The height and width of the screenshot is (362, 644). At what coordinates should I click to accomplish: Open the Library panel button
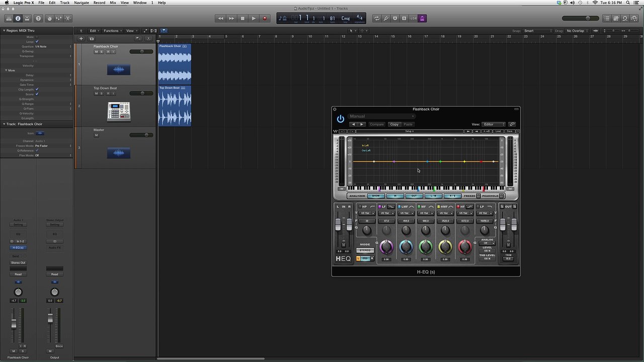[9, 19]
